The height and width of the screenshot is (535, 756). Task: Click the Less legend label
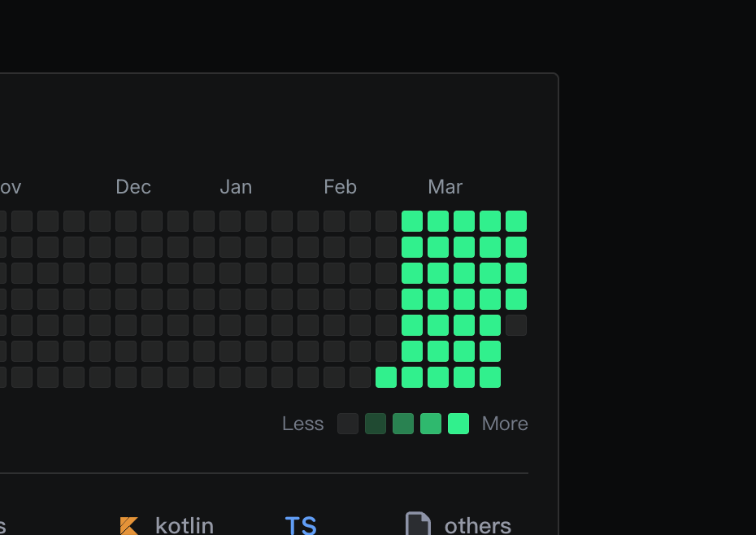pos(302,424)
